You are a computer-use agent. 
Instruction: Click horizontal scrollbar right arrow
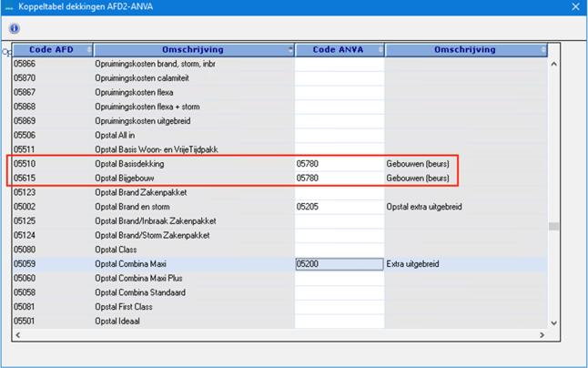pyautogui.click(x=541, y=334)
